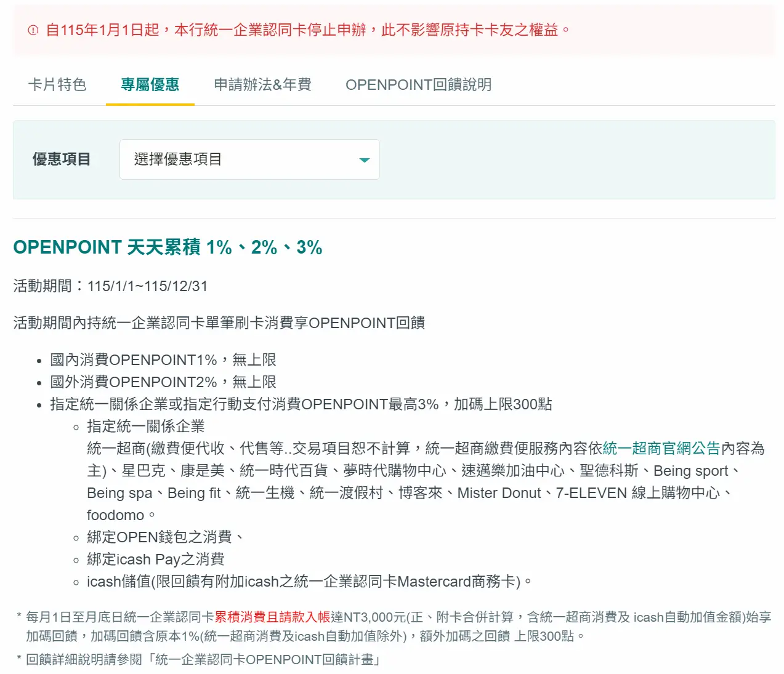Click the 國內消費OPENPOINT1% bullet item
The image size is (784, 674).
click(163, 360)
